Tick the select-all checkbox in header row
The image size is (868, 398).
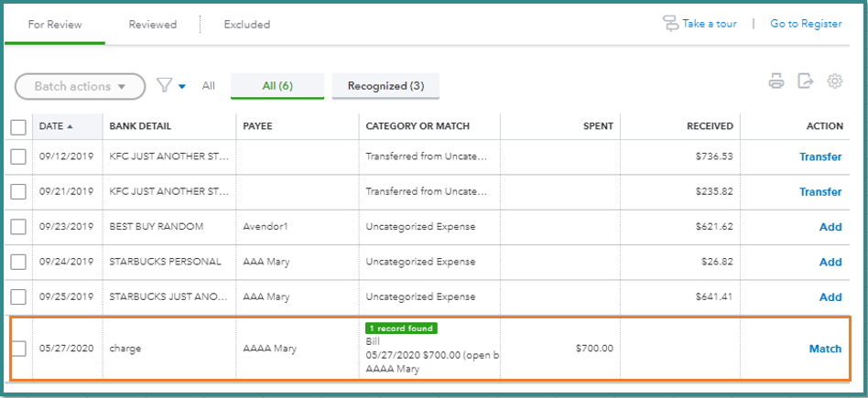click(x=18, y=126)
